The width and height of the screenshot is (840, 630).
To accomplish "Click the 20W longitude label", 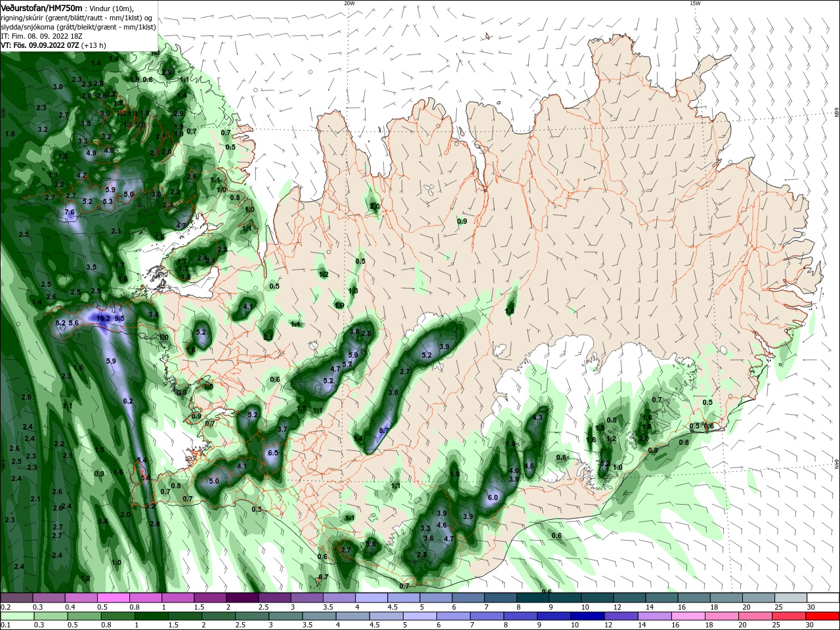I will (349, 3).
